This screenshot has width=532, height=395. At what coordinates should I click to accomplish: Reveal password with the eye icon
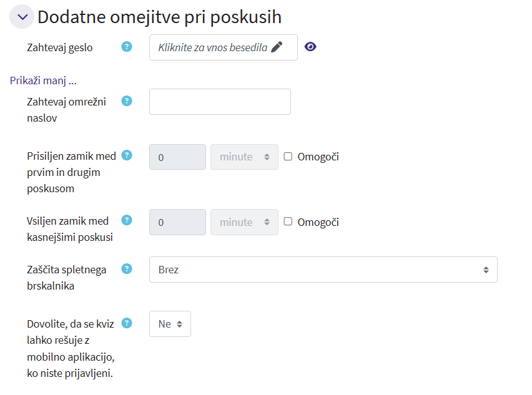click(310, 47)
